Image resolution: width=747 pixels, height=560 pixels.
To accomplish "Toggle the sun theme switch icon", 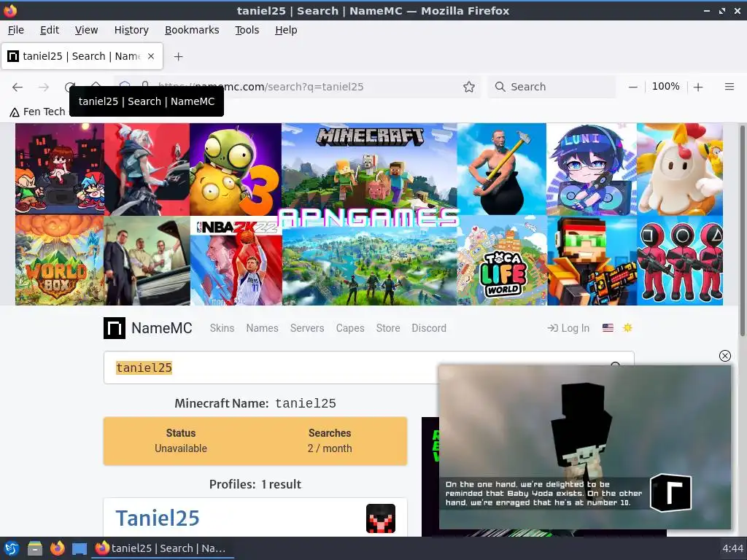I will pyautogui.click(x=627, y=327).
